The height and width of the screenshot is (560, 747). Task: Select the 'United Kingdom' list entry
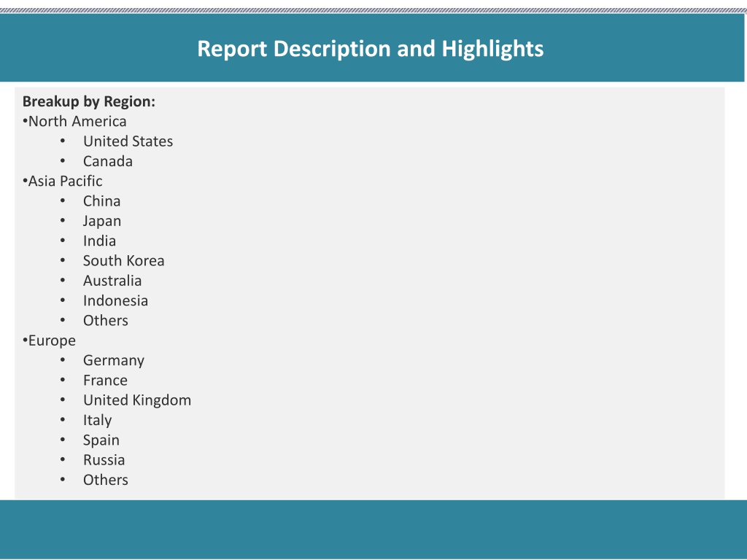click(136, 400)
